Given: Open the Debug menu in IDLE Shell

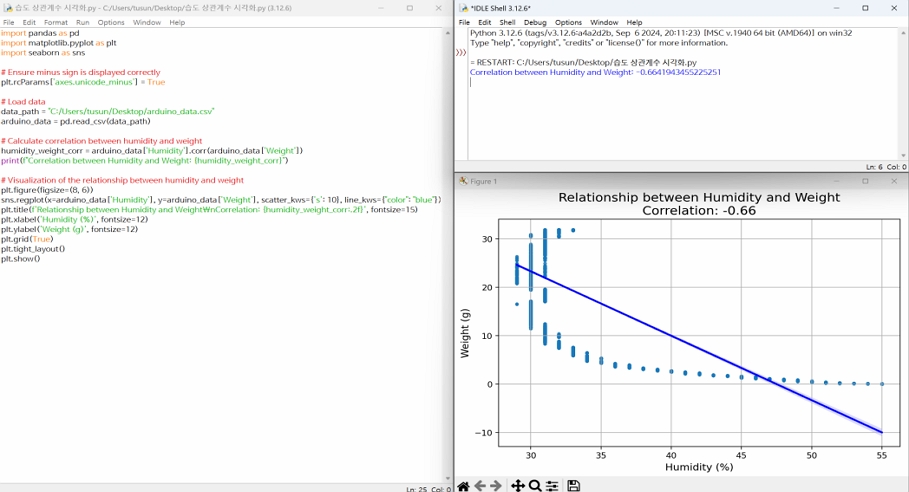Looking at the screenshot, I should [x=535, y=23].
